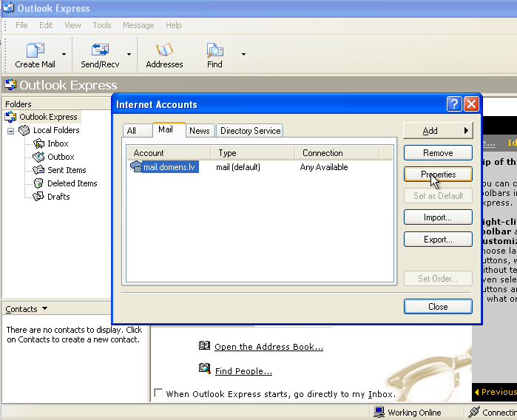Open the Edit menu
Screen dimensions: 517x420
(46, 25)
